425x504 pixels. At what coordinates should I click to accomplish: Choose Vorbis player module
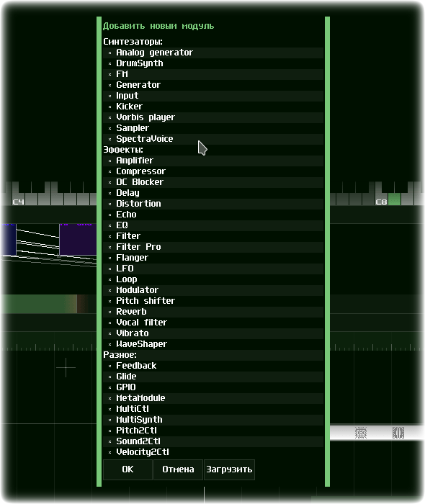coord(213,117)
